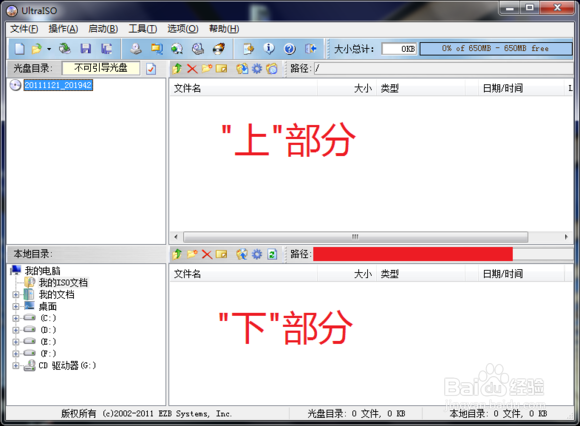The image size is (580, 426).
Task: Open the dropdown arrow beside Open icon
Action: pyautogui.click(x=49, y=49)
